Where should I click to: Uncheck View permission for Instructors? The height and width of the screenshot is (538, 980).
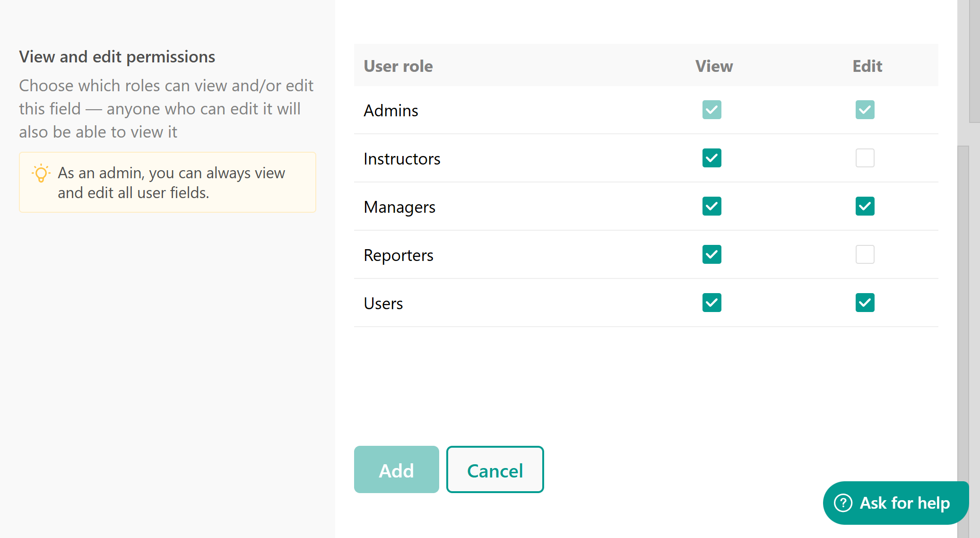click(711, 158)
